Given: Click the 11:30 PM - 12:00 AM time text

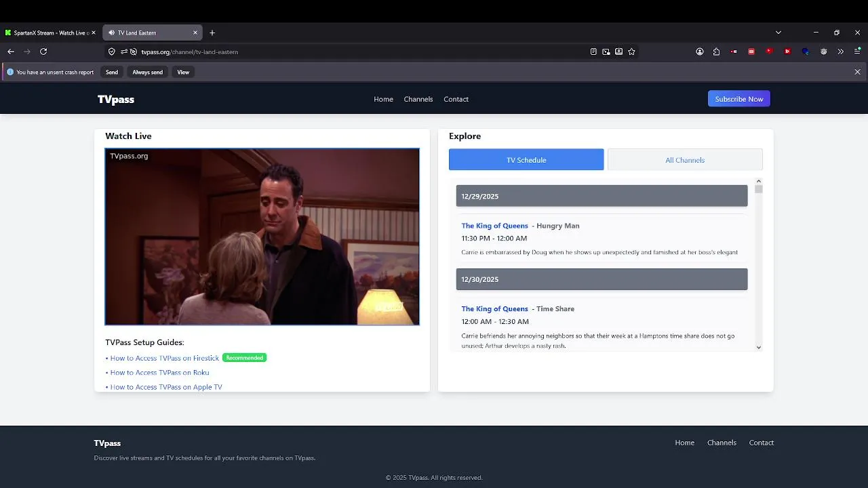Looking at the screenshot, I should point(494,239).
